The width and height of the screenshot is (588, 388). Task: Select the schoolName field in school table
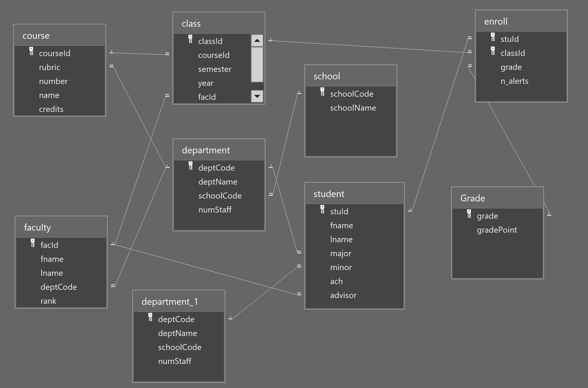pyautogui.click(x=353, y=108)
